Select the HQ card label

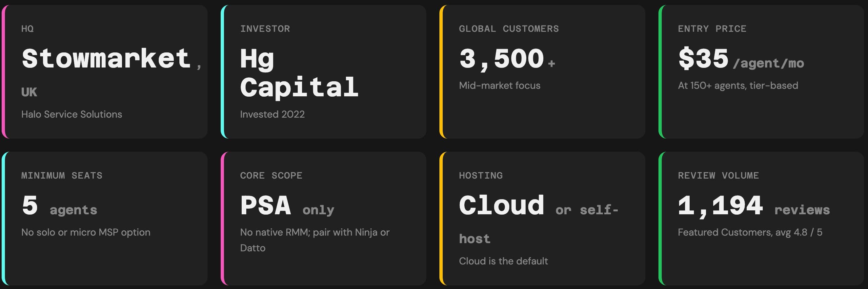(x=27, y=29)
